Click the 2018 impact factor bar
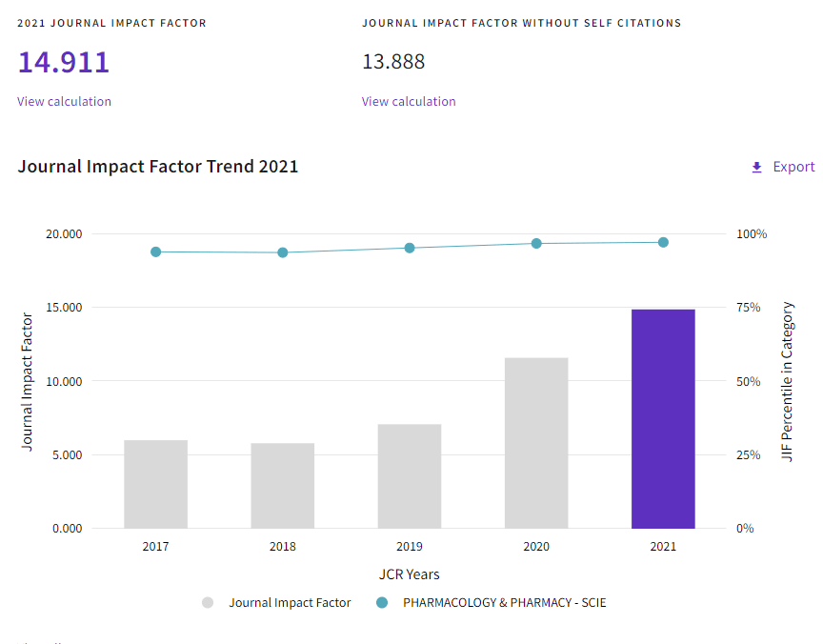Image resolution: width=823 pixels, height=644 pixels. 283,486
